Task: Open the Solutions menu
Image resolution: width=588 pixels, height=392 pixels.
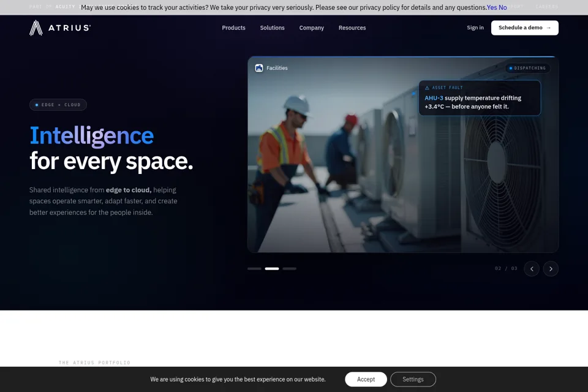Action: point(272,28)
